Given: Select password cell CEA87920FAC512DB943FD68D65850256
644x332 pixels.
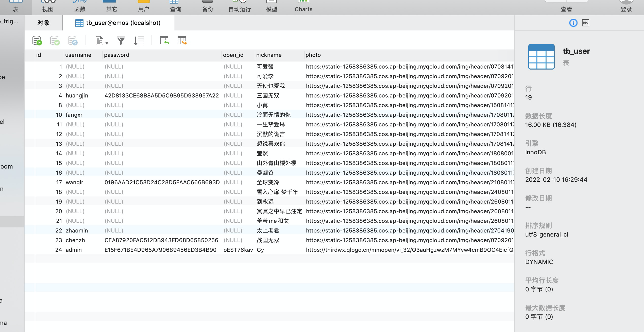Looking at the screenshot, I should [x=162, y=240].
